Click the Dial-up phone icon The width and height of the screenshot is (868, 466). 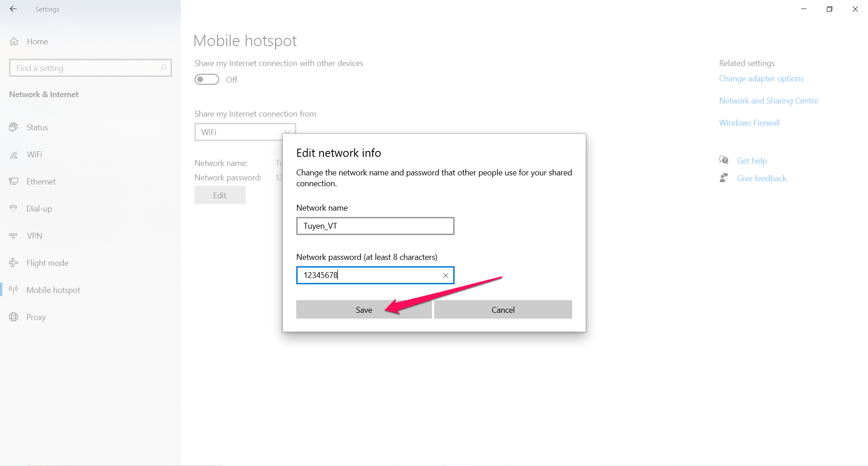(x=14, y=208)
